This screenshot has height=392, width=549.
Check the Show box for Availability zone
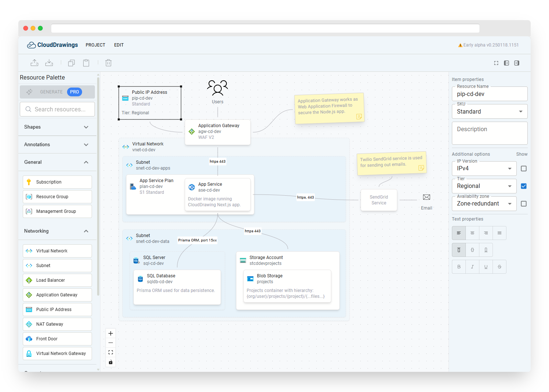pyautogui.click(x=524, y=204)
